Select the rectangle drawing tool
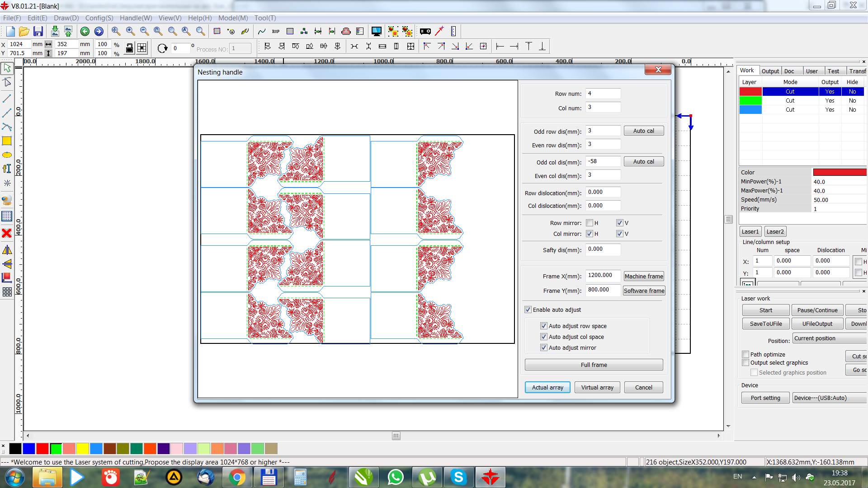 pyautogui.click(x=7, y=141)
